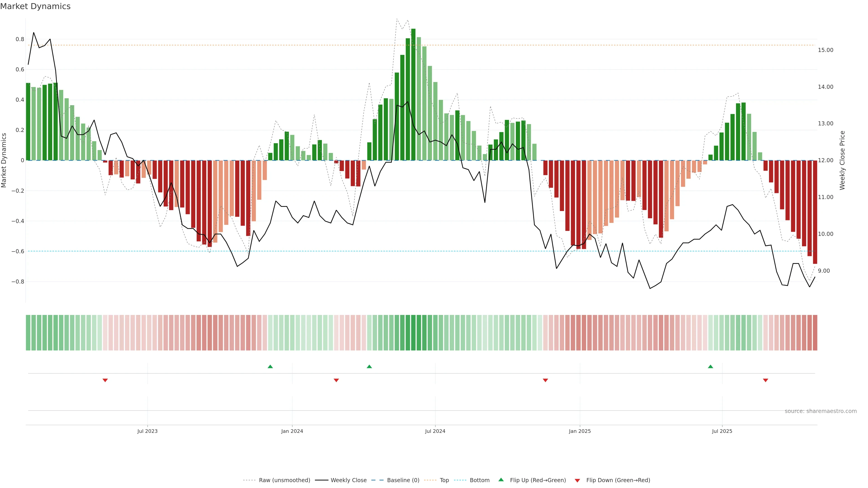This screenshot has width=868, height=488.
Task: Toggle the Weekly Close legend entry
Action: pos(348,480)
